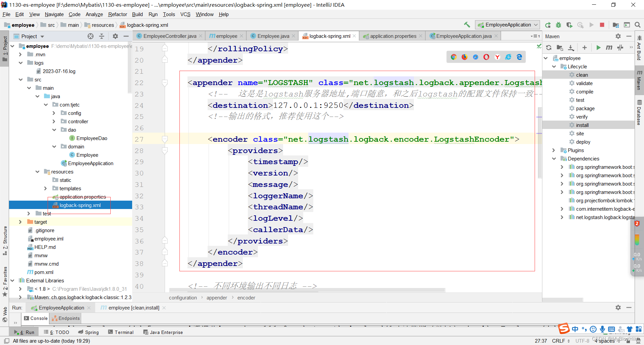Open the Database tool window

(x=639, y=112)
